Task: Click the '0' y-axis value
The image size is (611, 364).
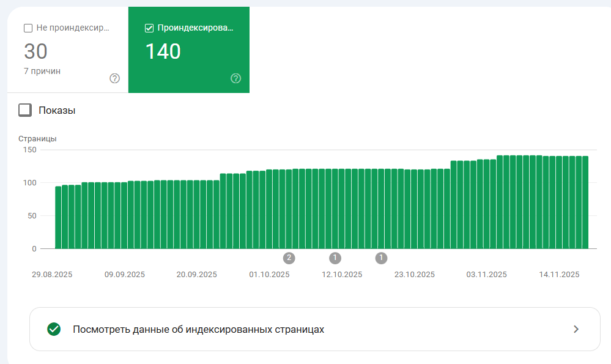Action: click(x=34, y=248)
